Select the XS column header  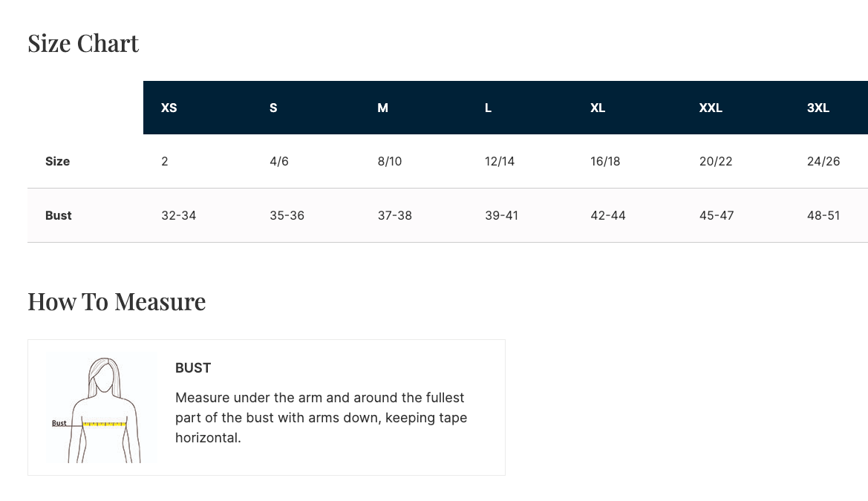(x=169, y=108)
